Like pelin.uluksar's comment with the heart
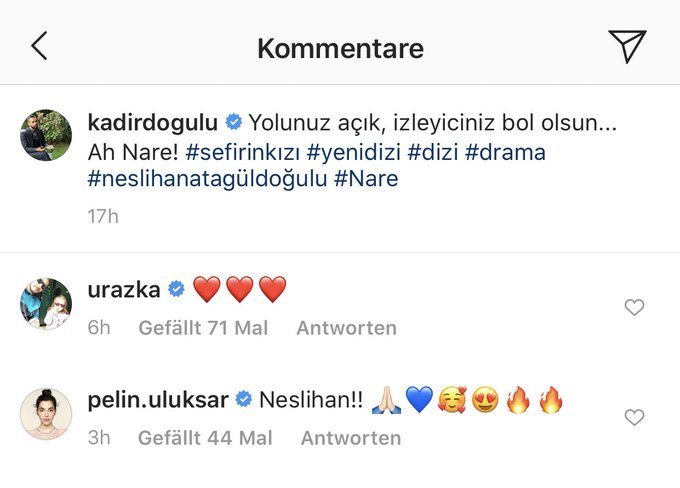The height and width of the screenshot is (488, 680). pos(634,417)
